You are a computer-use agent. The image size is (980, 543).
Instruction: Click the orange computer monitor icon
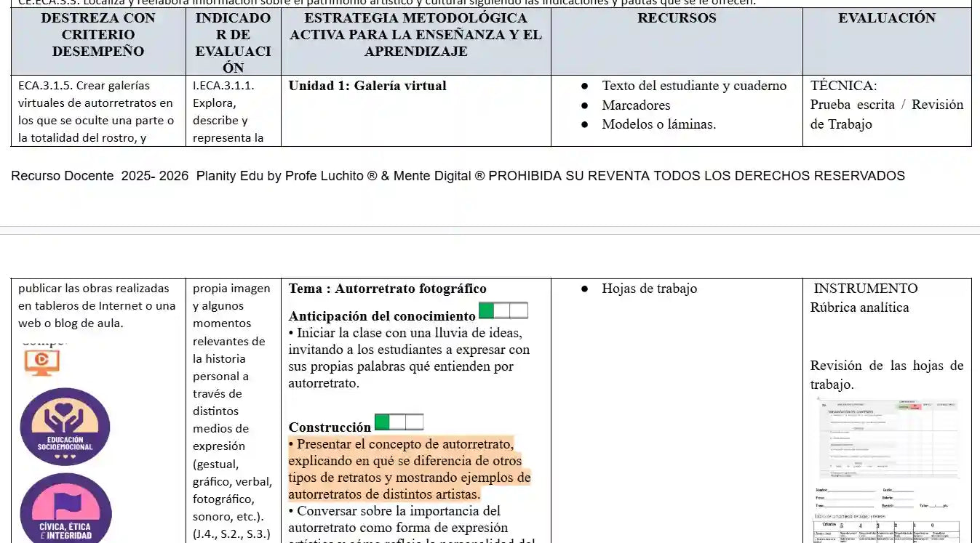(x=41, y=362)
